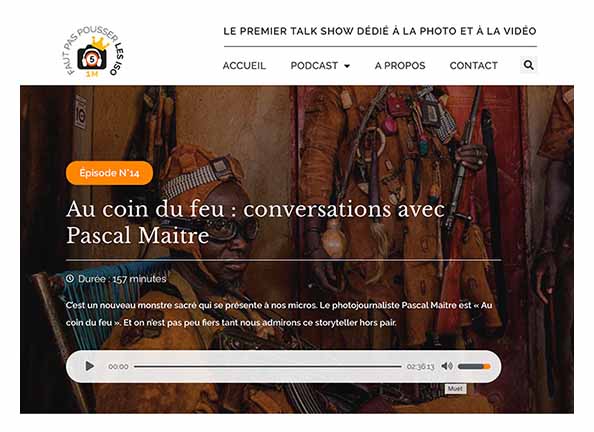Click the clock icon beside Durée
594x432 pixels.
point(70,279)
